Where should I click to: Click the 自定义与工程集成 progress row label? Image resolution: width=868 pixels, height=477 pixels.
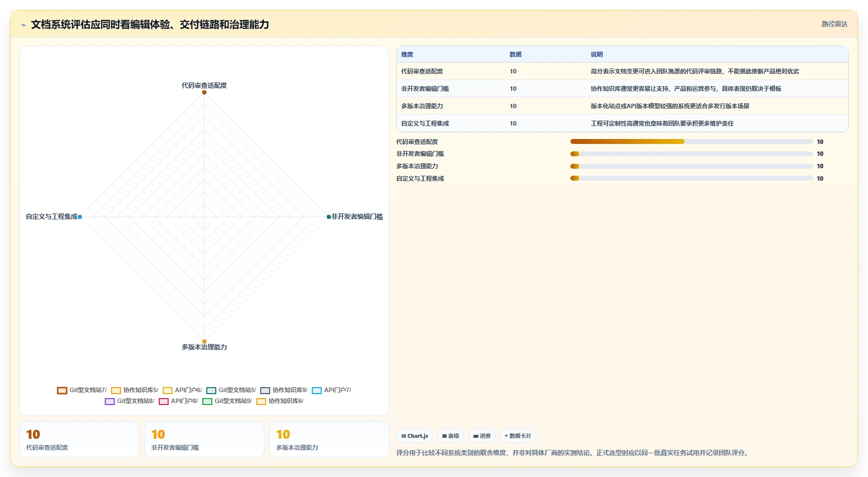[420, 179]
